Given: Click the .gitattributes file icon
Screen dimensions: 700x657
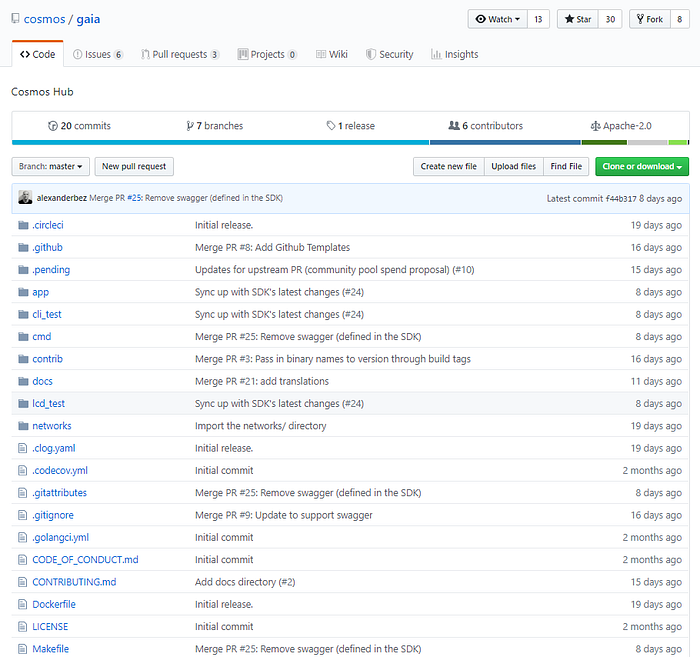Looking at the screenshot, I should pyautogui.click(x=22, y=493).
